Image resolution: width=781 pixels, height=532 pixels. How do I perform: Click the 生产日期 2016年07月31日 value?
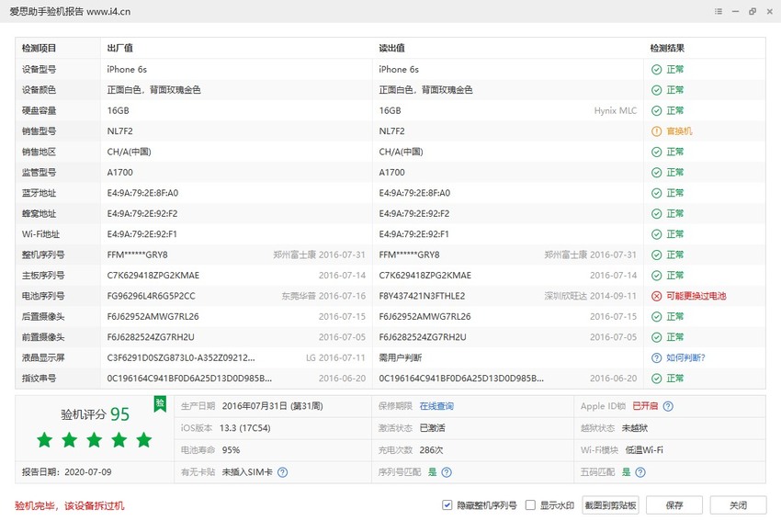coord(273,406)
